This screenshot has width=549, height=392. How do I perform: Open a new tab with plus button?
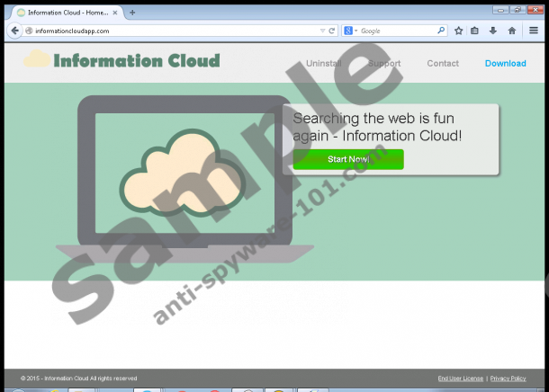point(132,13)
